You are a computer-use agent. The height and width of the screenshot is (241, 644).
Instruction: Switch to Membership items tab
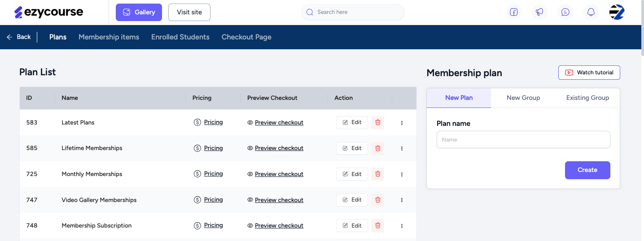109,37
